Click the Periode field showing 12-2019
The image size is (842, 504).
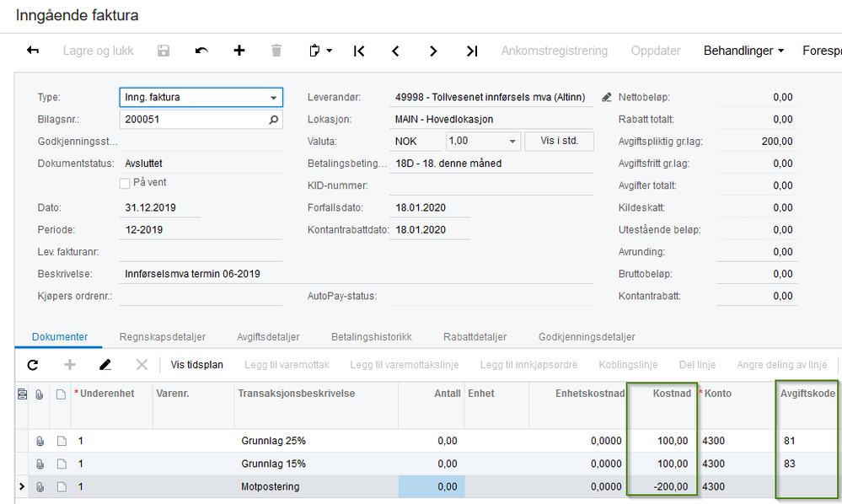(201, 230)
